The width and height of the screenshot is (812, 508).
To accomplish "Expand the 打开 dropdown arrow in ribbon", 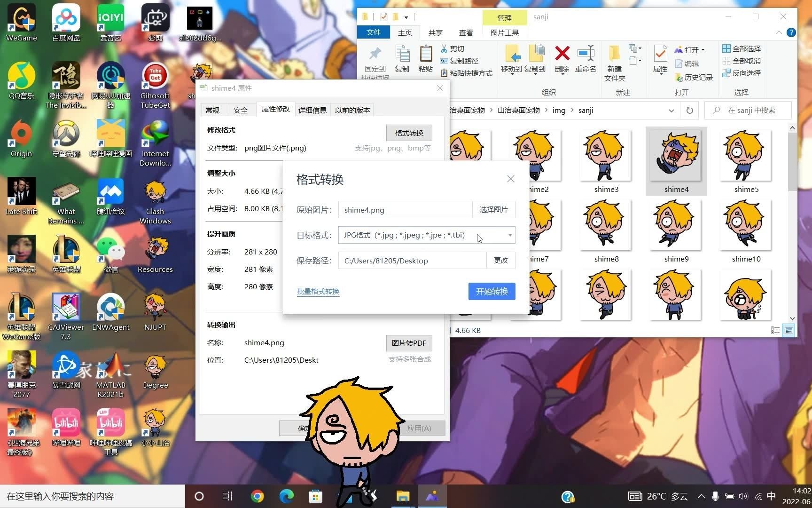I will click(x=703, y=50).
